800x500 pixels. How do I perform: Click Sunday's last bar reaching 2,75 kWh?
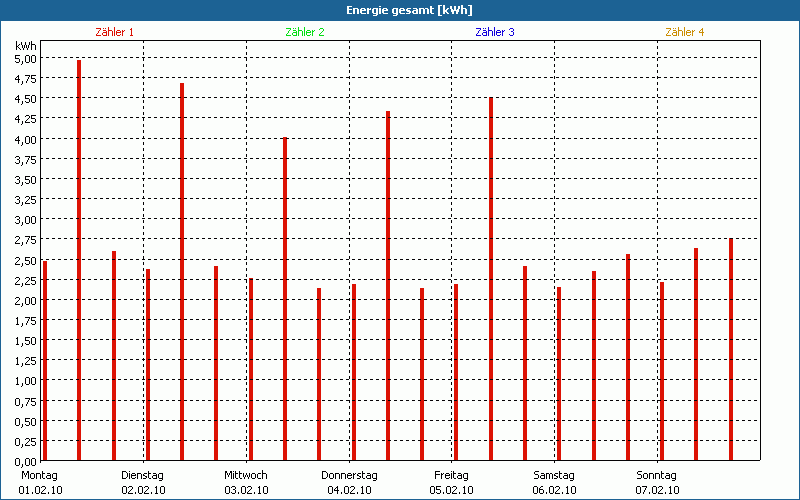[731, 349]
